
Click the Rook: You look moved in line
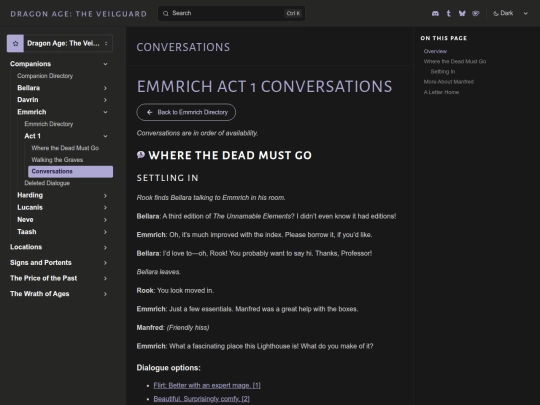point(175,290)
